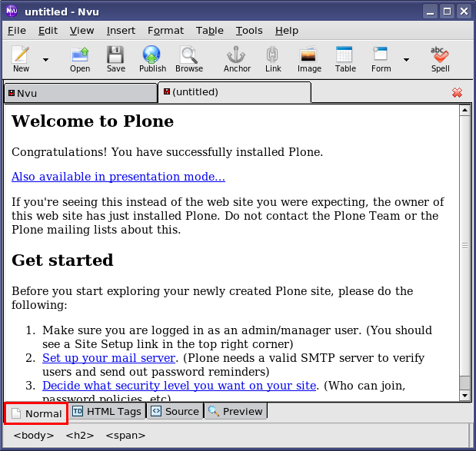Image resolution: width=476 pixels, height=451 pixels.
Task: Switch to Preview mode
Action: click(235, 412)
